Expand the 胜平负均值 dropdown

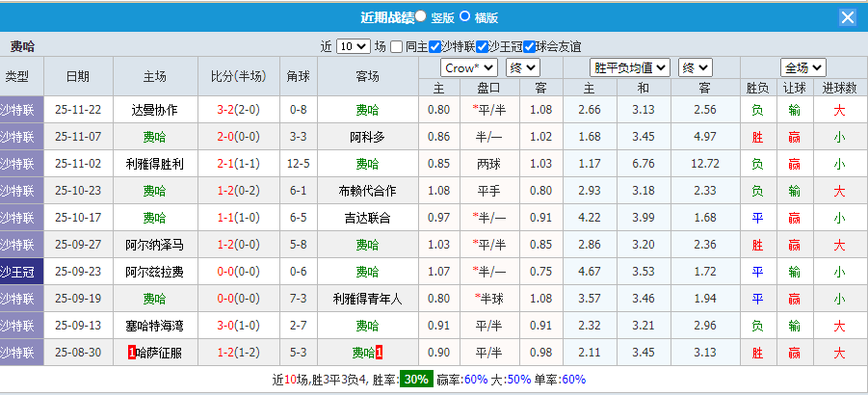(631, 67)
